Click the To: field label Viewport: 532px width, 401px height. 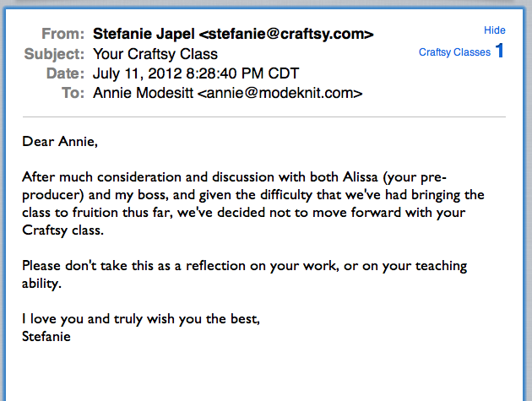(x=73, y=93)
